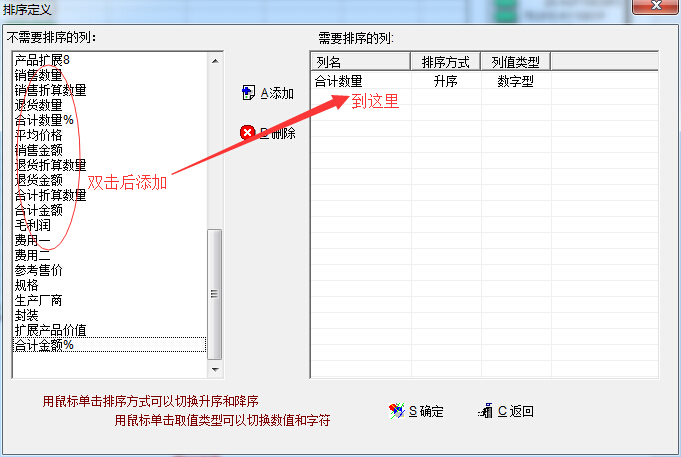Toggle 升序 sort order for 合计数量
Image resolution: width=681 pixels, height=457 pixels.
tap(445, 81)
